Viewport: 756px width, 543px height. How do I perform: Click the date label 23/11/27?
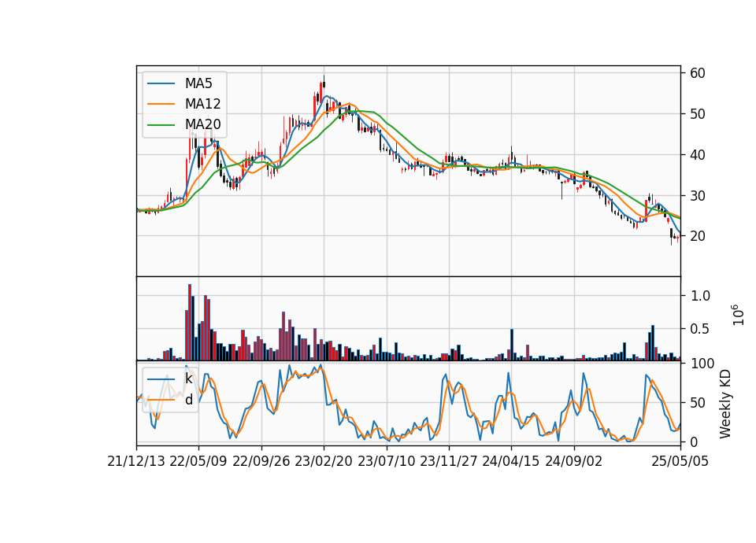(x=449, y=461)
